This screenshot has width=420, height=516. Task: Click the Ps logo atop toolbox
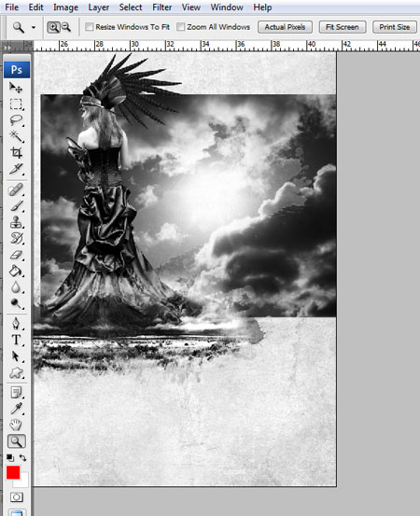click(17, 69)
